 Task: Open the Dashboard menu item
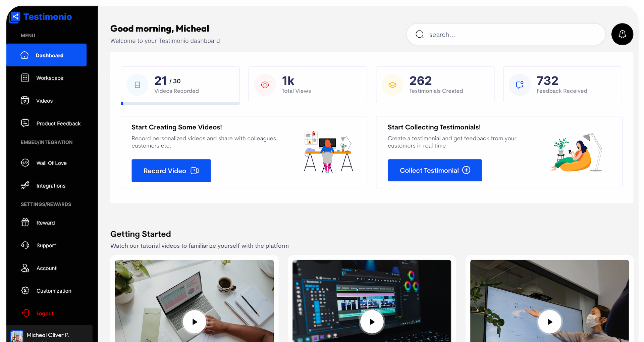pyautogui.click(x=46, y=55)
